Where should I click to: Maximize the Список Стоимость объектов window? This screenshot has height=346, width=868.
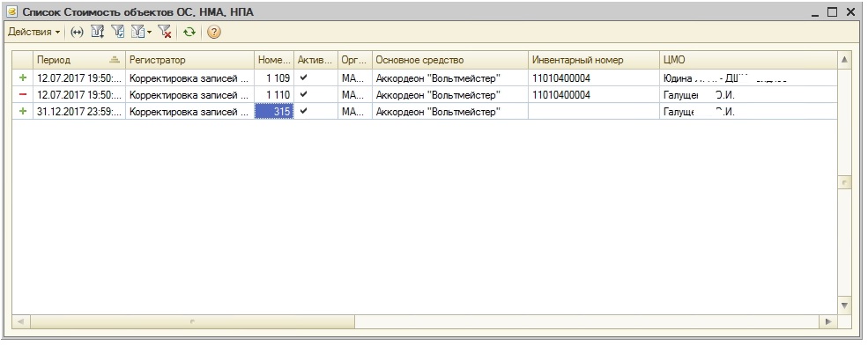coord(833,11)
